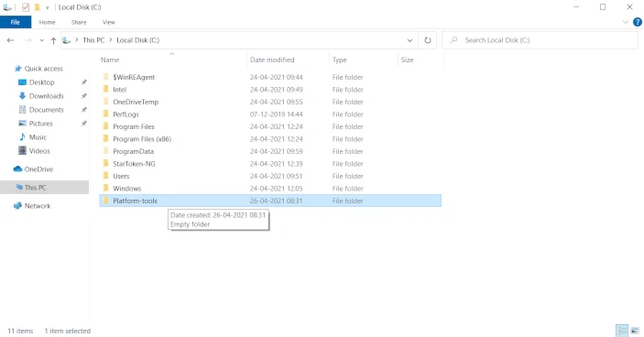This screenshot has height=337, width=644.
Task: Click This PC in breadcrumb path
Action: click(93, 40)
